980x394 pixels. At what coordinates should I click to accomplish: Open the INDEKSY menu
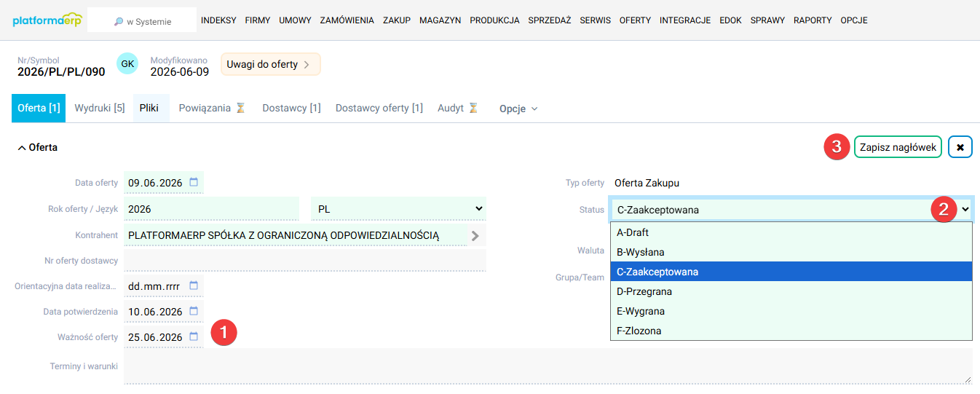click(218, 20)
